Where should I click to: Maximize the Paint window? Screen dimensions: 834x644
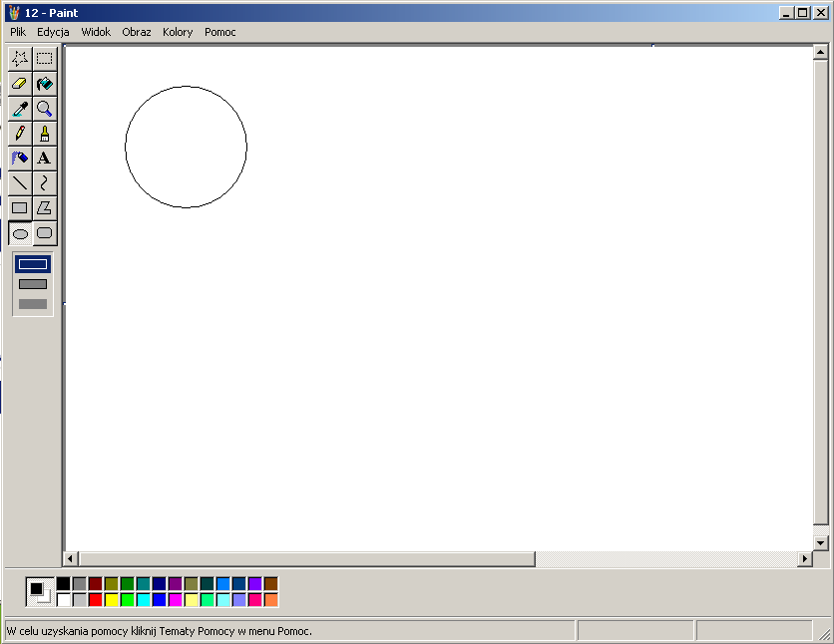tap(803, 13)
